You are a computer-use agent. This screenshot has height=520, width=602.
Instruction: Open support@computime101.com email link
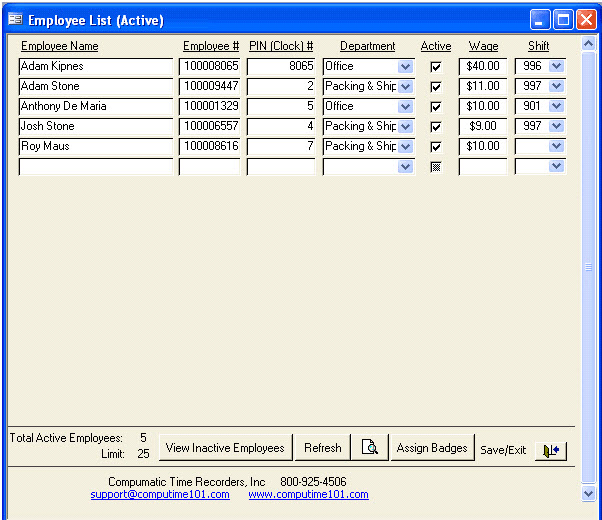pos(160,494)
